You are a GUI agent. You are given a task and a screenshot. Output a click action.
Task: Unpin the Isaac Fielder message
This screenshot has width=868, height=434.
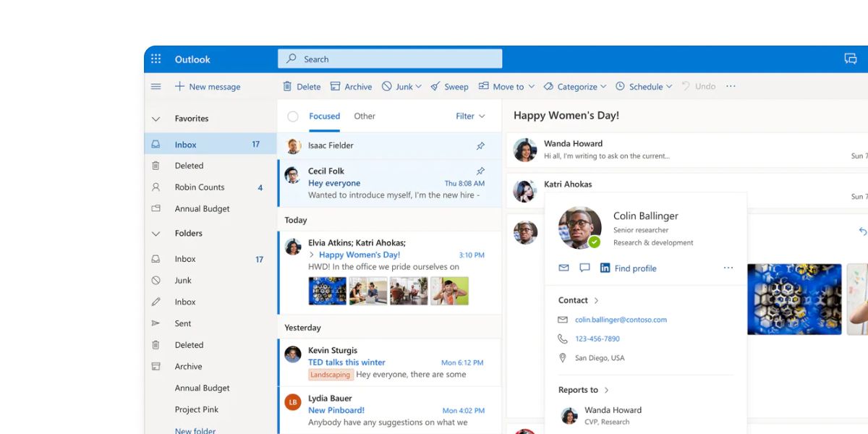point(480,145)
